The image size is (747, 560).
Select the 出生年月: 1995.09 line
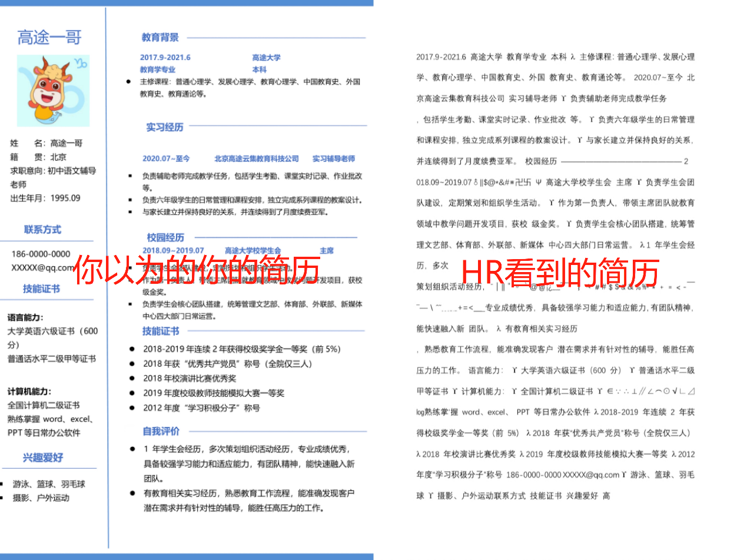45,198
